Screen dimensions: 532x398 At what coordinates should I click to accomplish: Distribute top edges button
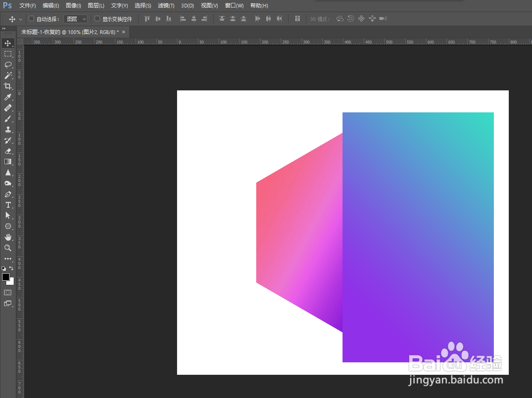222,19
